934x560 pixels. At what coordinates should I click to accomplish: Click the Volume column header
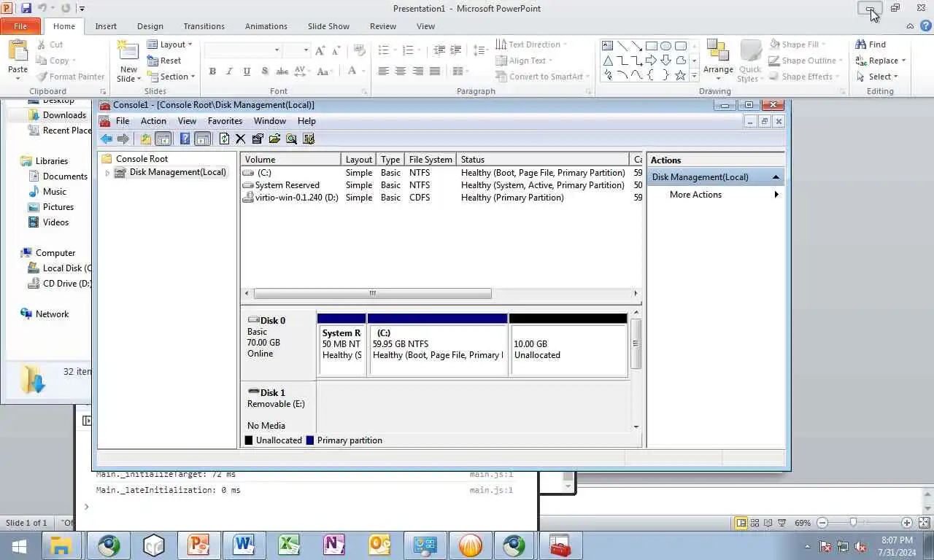tap(290, 160)
